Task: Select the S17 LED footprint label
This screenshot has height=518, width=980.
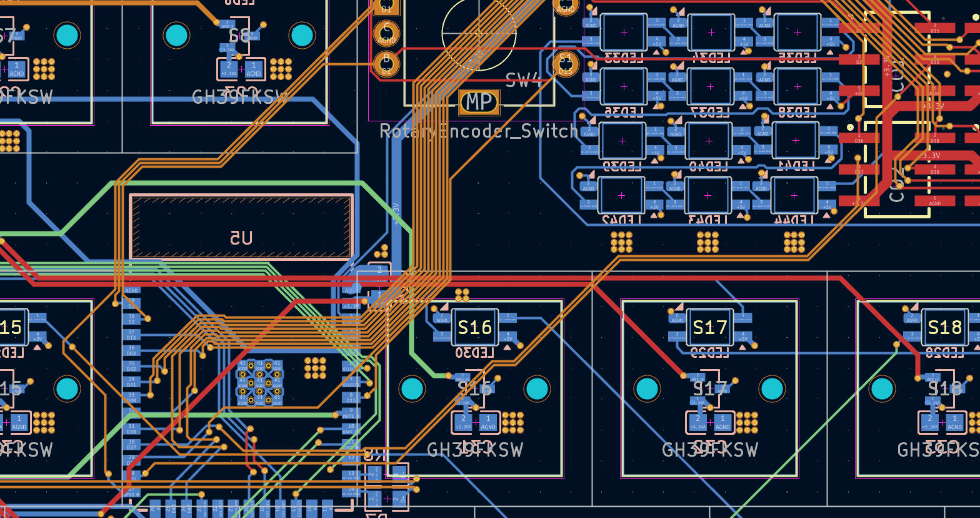Action: [710, 327]
